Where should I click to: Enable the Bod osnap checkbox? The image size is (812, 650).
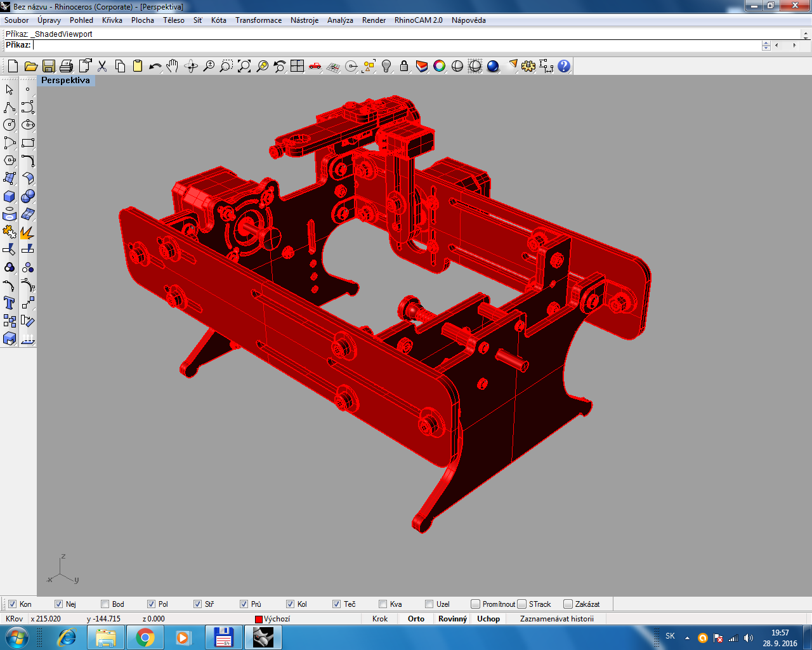(105, 604)
